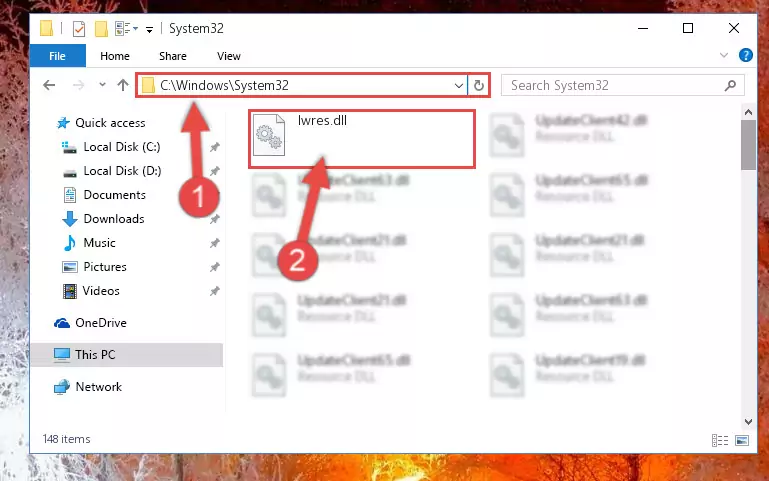
Task: Switch to details view in status bar
Action: (x=719, y=440)
